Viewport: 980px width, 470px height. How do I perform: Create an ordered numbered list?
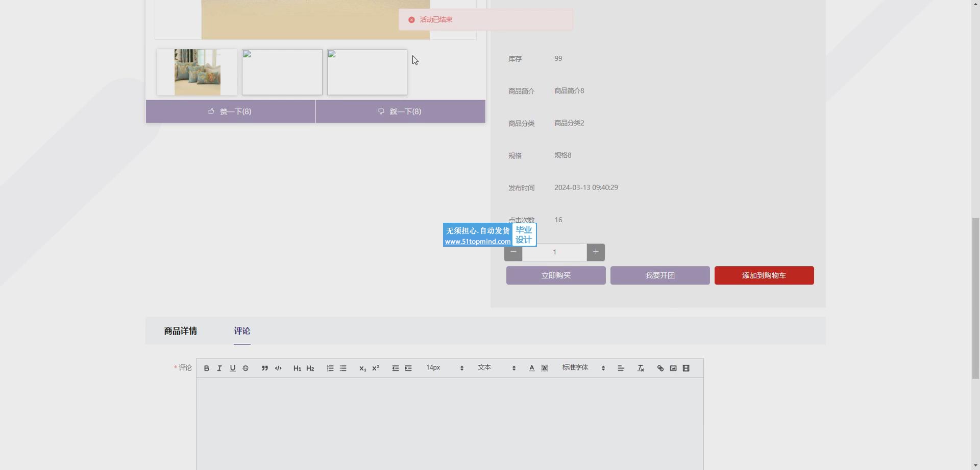pos(330,368)
